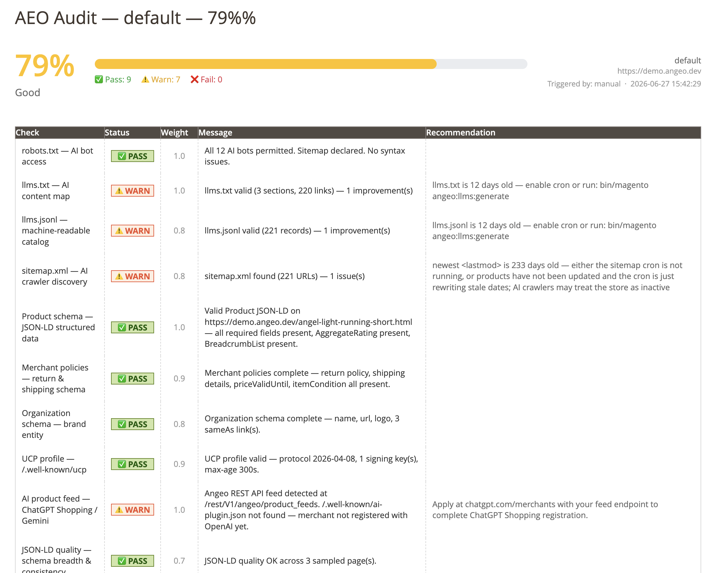Click 'Organization schema complete' message
The height and width of the screenshot is (573, 728).
click(x=302, y=424)
